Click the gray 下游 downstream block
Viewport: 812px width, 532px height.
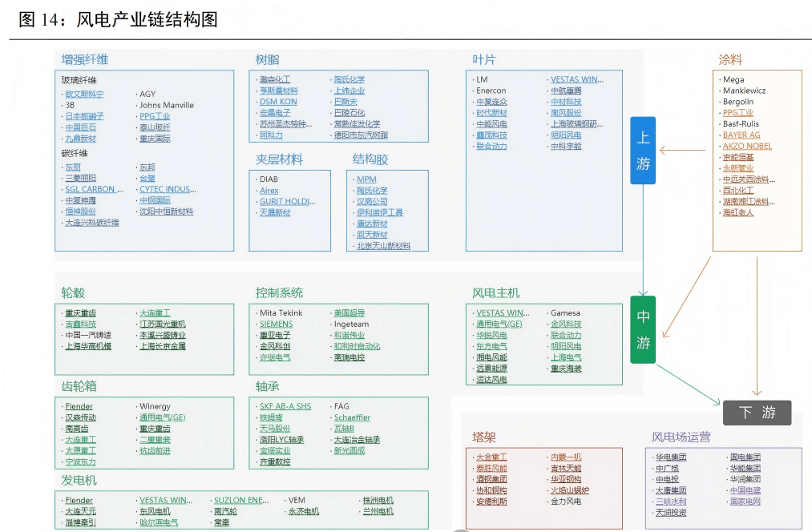757,413
